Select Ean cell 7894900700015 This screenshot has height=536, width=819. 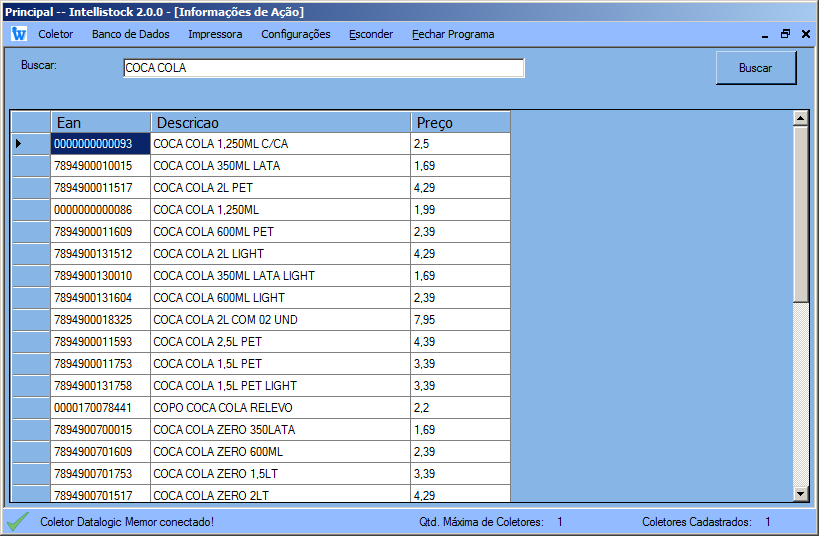click(x=101, y=429)
